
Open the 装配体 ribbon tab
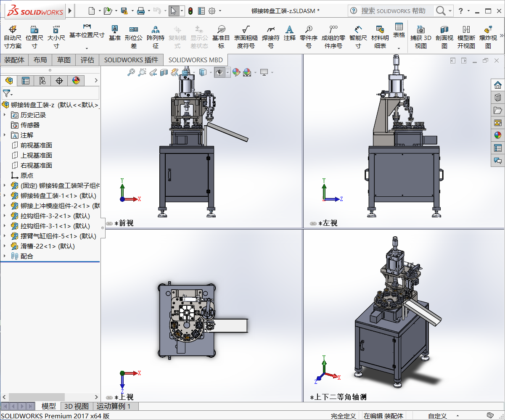point(14,60)
